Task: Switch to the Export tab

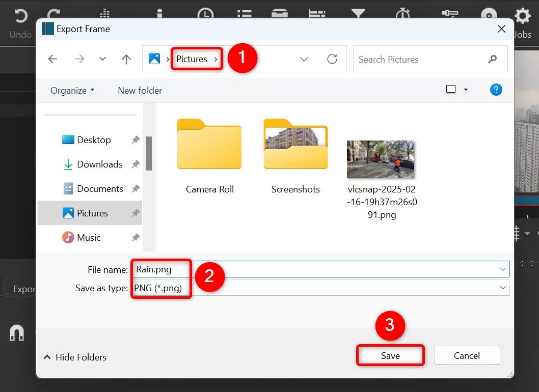Action: (x=23, y=288)
